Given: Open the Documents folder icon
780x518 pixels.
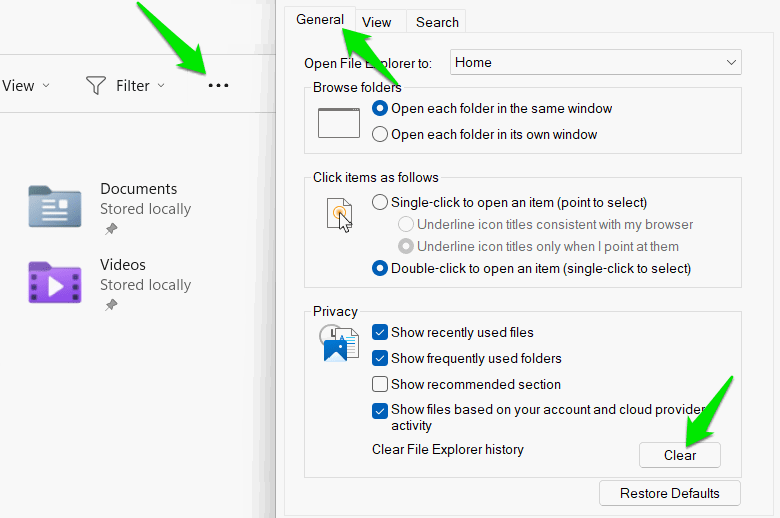Looking at the screenshot, I should point(55,207).
